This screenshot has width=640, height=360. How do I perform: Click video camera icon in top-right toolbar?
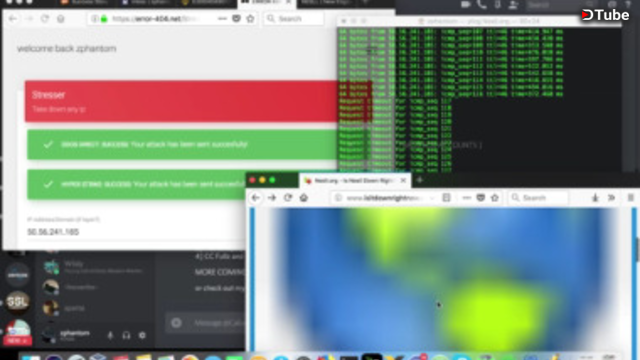point(465,4)
